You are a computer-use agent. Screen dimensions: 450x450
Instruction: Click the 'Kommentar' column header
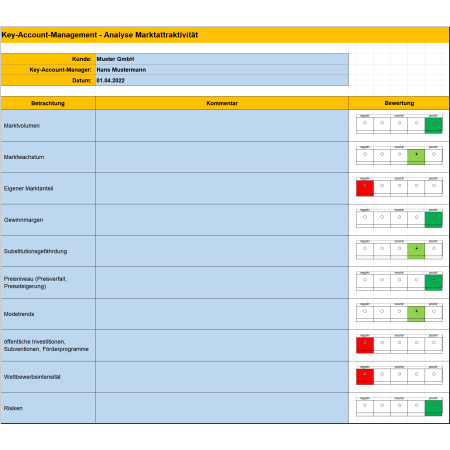222,103
